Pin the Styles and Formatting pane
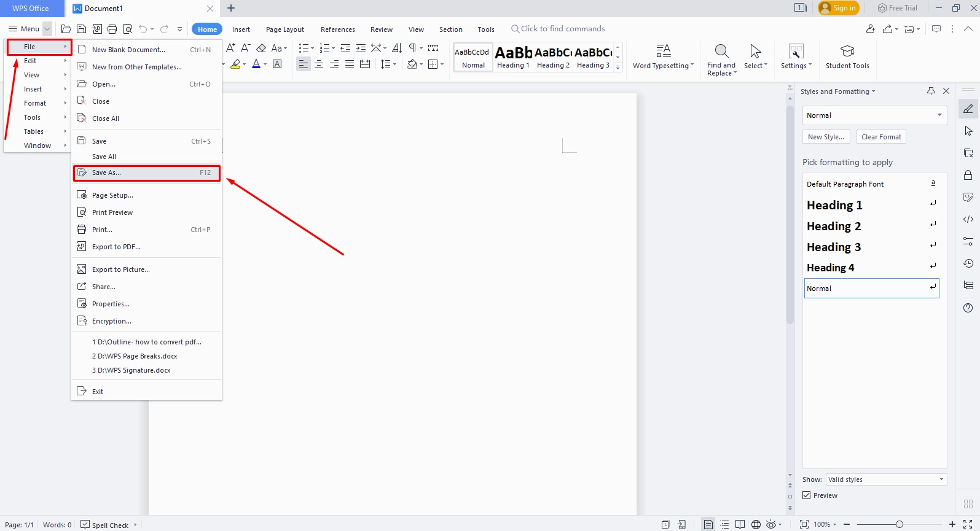Screen dimensions: 980x531 [931, 91]
